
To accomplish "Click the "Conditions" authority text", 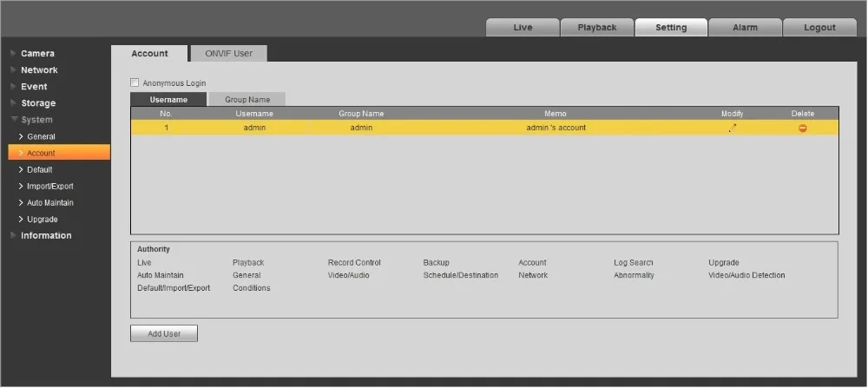I will (252, 288).
